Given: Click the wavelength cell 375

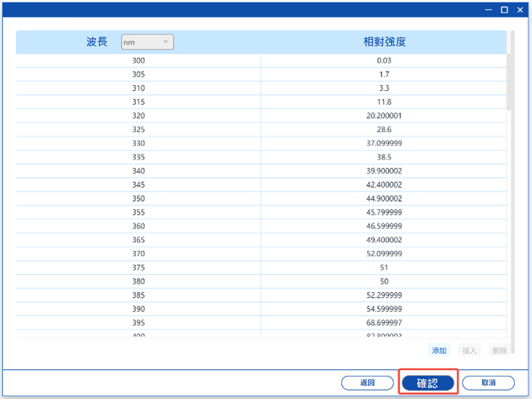Looking at the screenshot, I should point(138,267).
